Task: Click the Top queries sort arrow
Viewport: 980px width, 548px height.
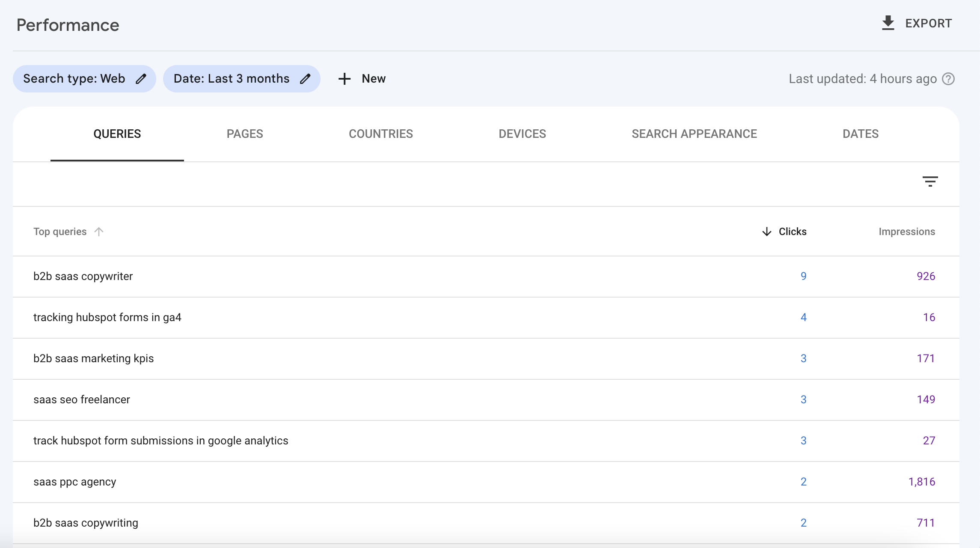Action: click(99, 232)
